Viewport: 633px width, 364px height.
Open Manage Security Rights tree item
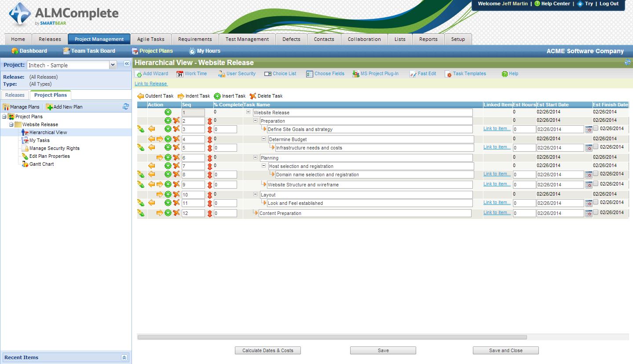(54, 148)
